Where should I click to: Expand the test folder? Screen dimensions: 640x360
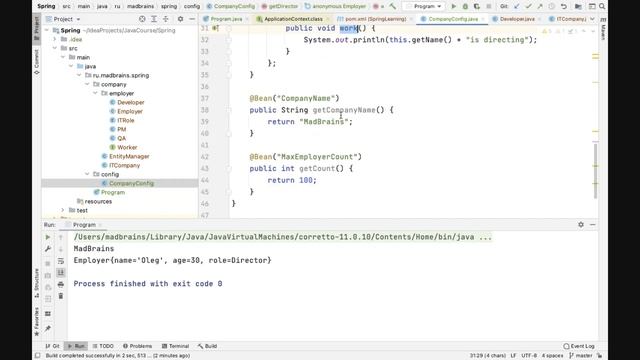pos(63,210)
